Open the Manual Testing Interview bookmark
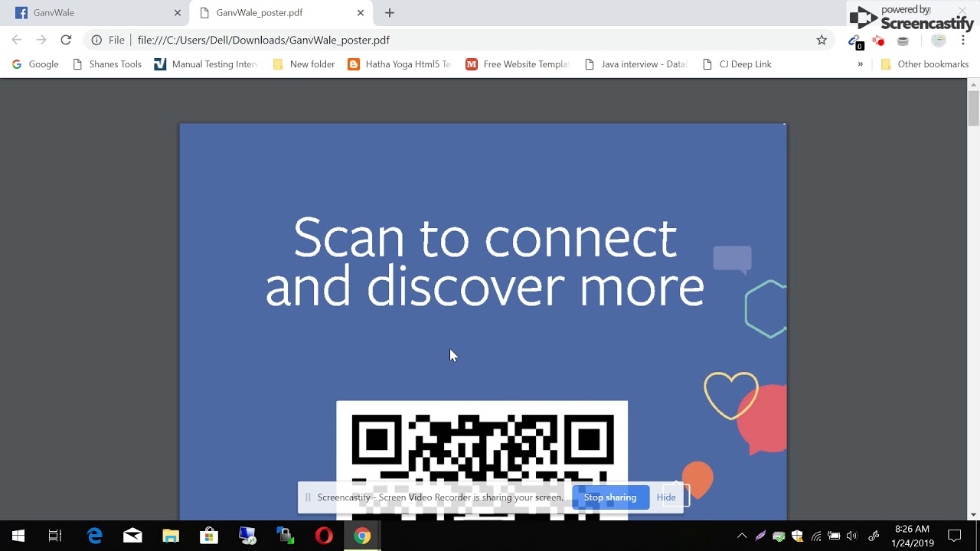 point(207,64)
